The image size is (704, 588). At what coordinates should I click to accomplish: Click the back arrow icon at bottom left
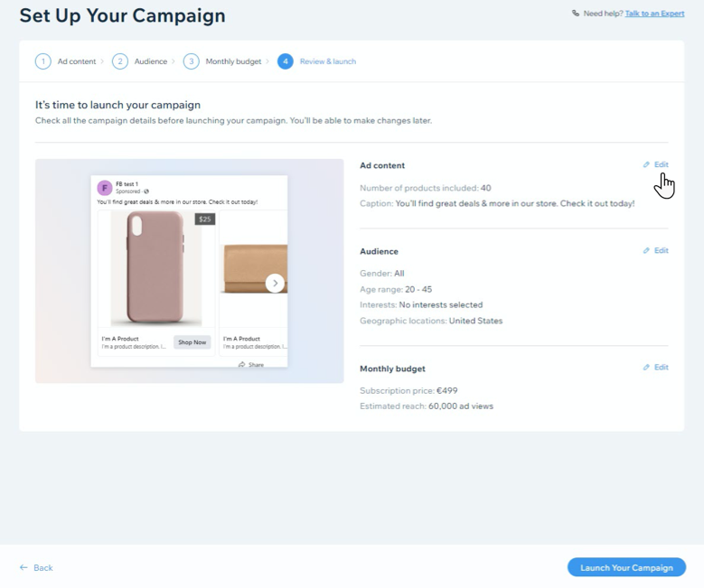pyautogui.click(x=23, y=567)
